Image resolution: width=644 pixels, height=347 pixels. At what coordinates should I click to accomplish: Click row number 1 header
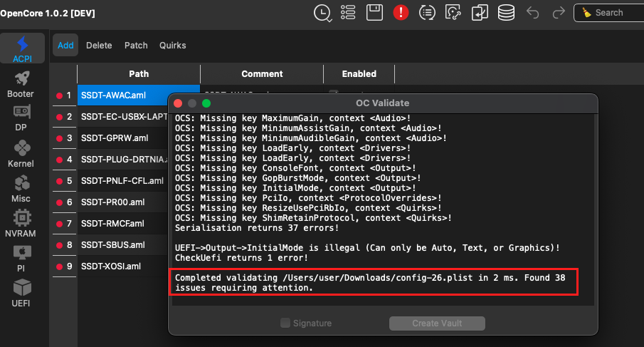pyautogui.click(x=65, y=95)
